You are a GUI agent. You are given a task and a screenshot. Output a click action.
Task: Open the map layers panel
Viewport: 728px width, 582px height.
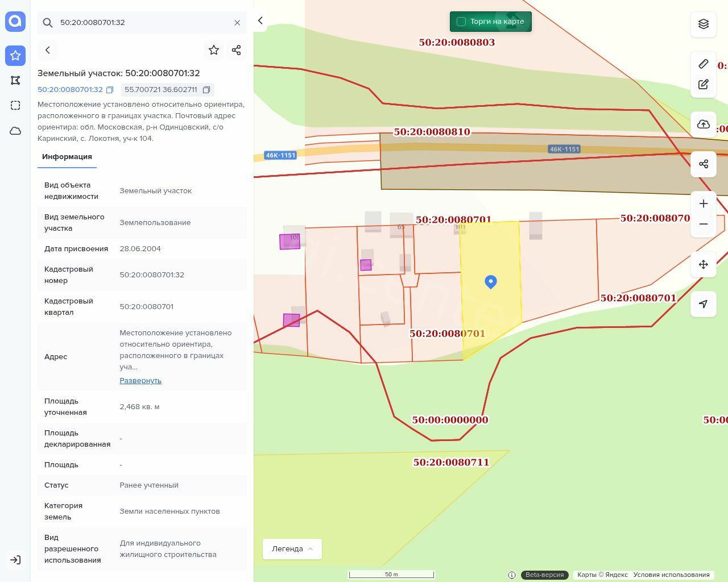[x=704, y=24]
